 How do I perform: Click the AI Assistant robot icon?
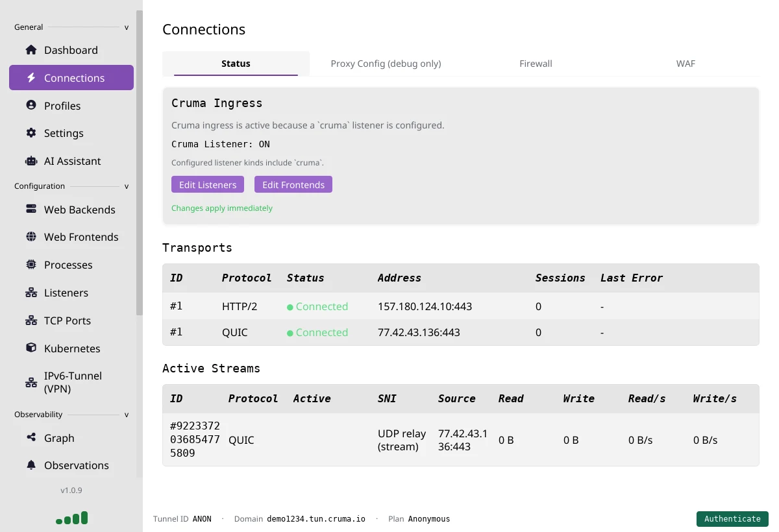pos(31,161)
